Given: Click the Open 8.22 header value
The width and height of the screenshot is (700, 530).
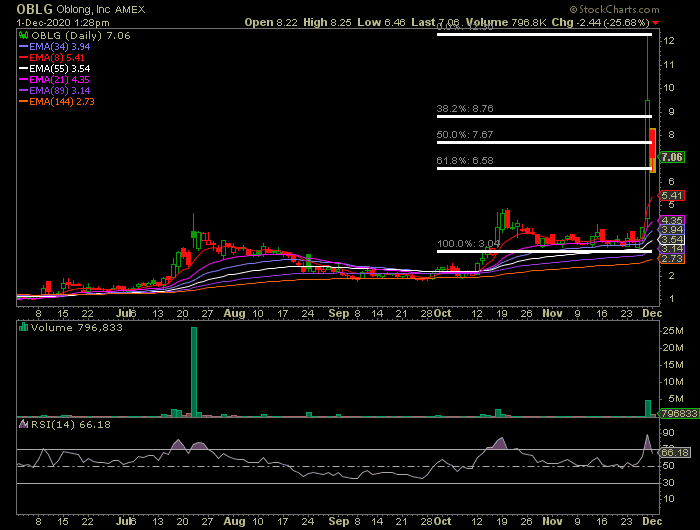Looking at the screenshot, I should click(271, 22).
